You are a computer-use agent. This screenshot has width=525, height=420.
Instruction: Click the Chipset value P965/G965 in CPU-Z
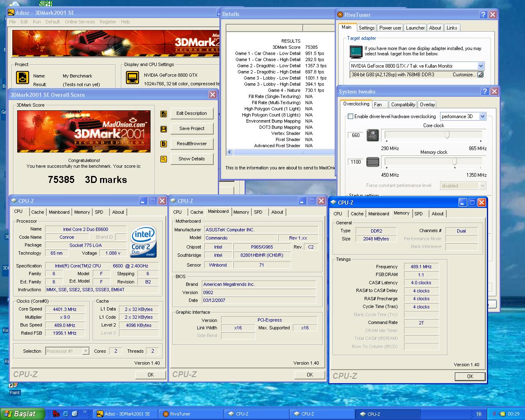point(262,247)
